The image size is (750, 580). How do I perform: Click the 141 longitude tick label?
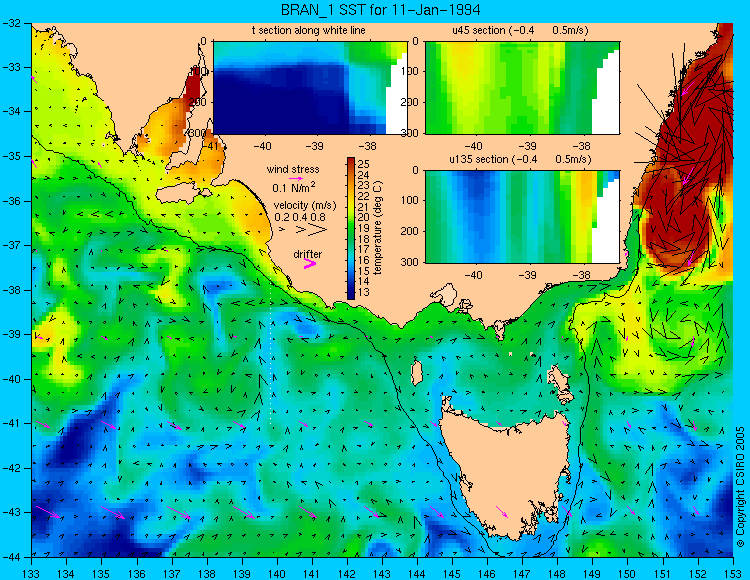pos(312,574)
